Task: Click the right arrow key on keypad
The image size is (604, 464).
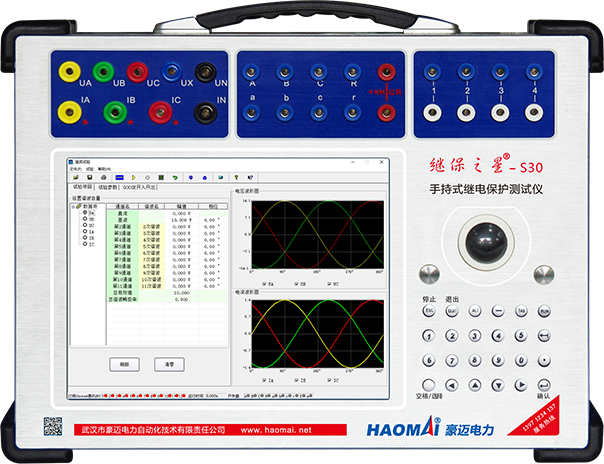Action: point(521,385)
